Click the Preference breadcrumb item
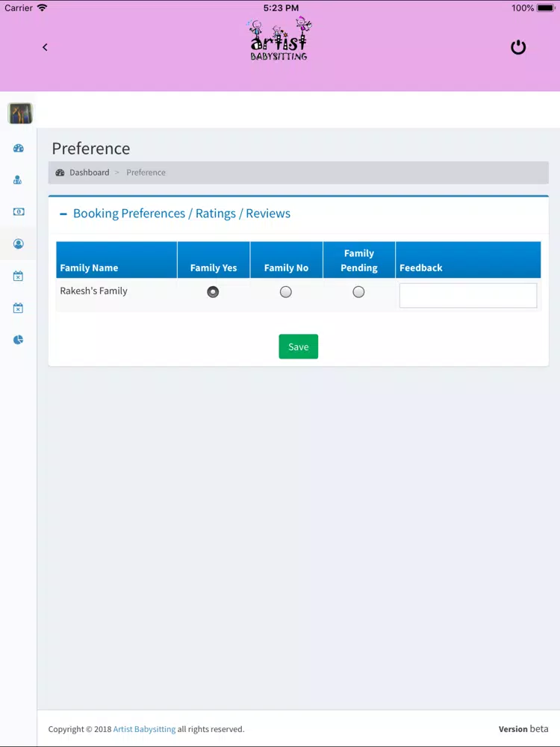This screenshot has height=747, width=560. click(x=146, y=173)
